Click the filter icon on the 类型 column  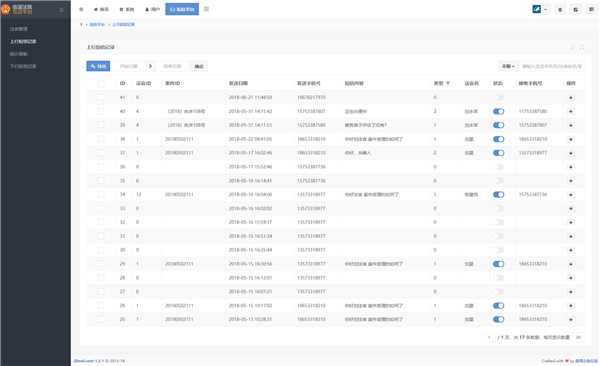[x=448, y=83]
